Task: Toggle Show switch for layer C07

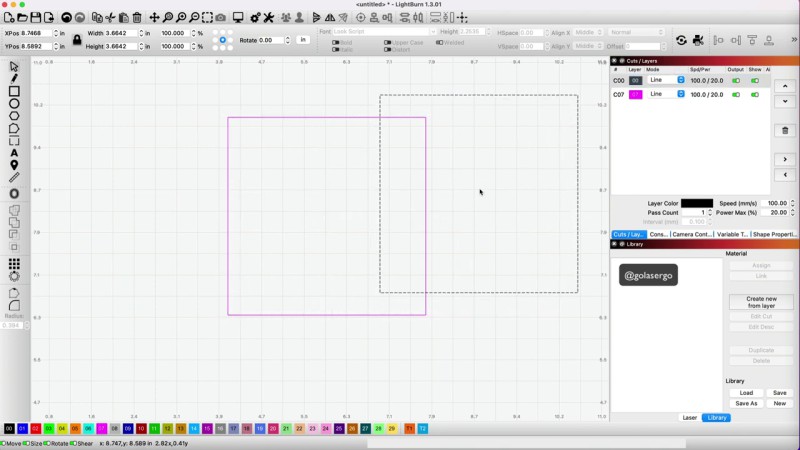Action: click(x=755, y=94)
